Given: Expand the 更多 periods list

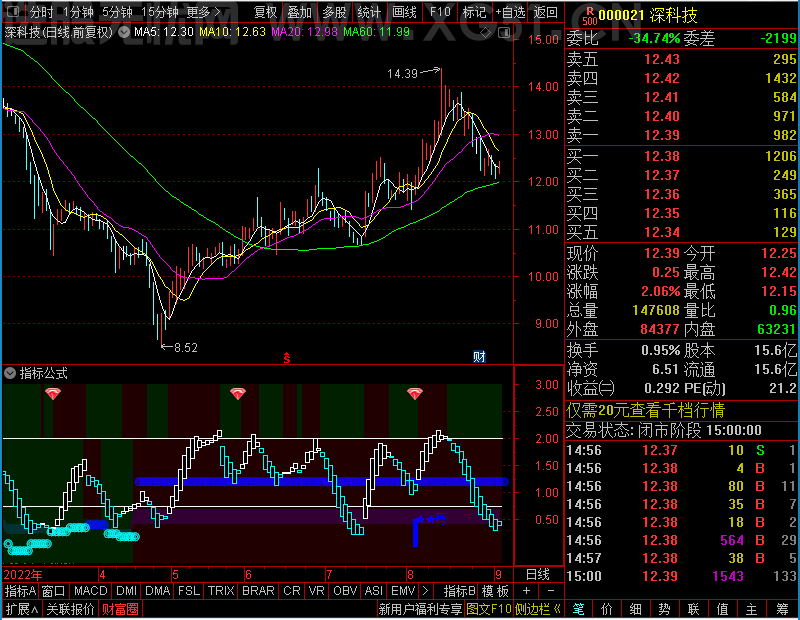Looking at the screenshot, I should 204,12.
